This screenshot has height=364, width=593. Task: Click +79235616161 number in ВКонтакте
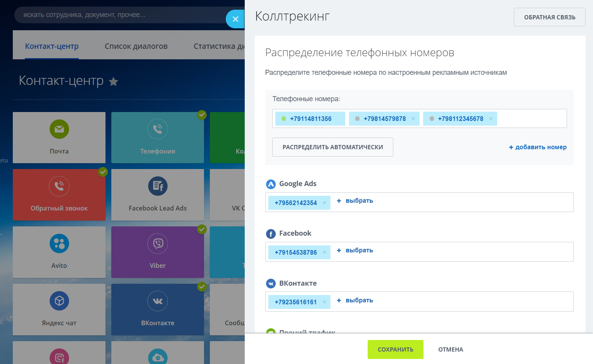[x=296, y=302]
